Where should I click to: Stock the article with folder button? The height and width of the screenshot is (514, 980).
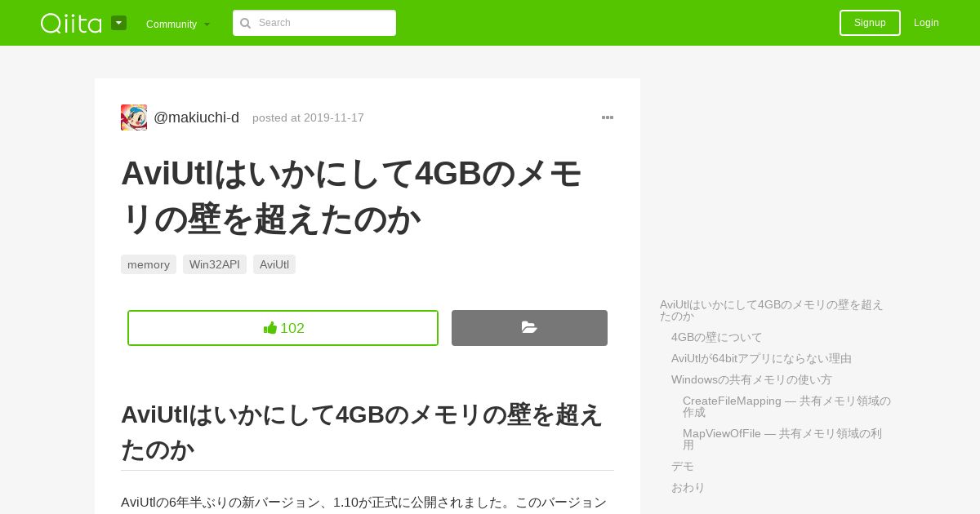[529, 328]
